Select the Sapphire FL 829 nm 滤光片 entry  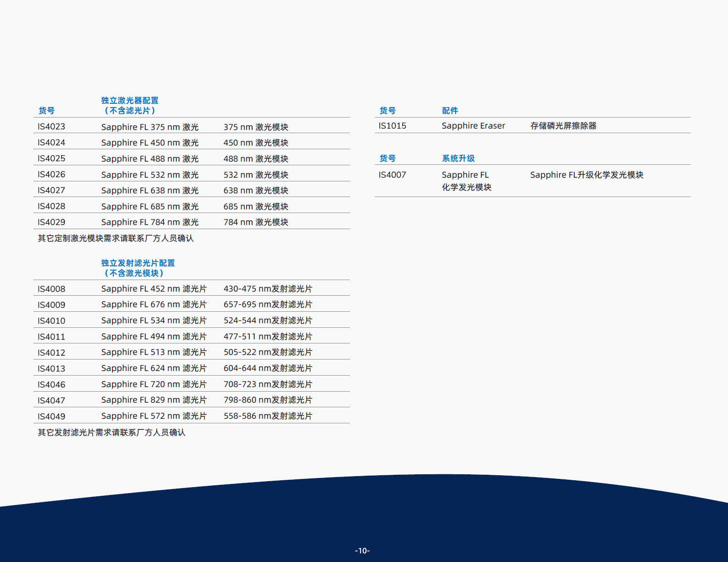coord(154,400)
